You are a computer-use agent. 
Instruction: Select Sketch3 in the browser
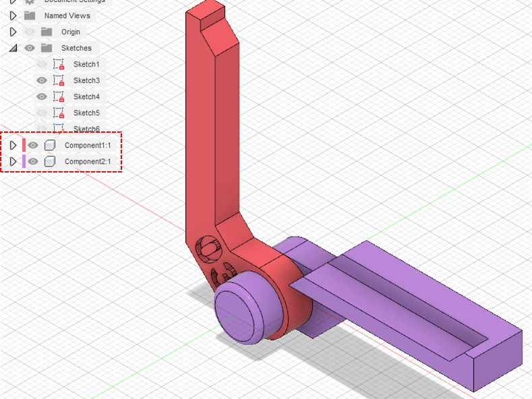tap(86, 80)
